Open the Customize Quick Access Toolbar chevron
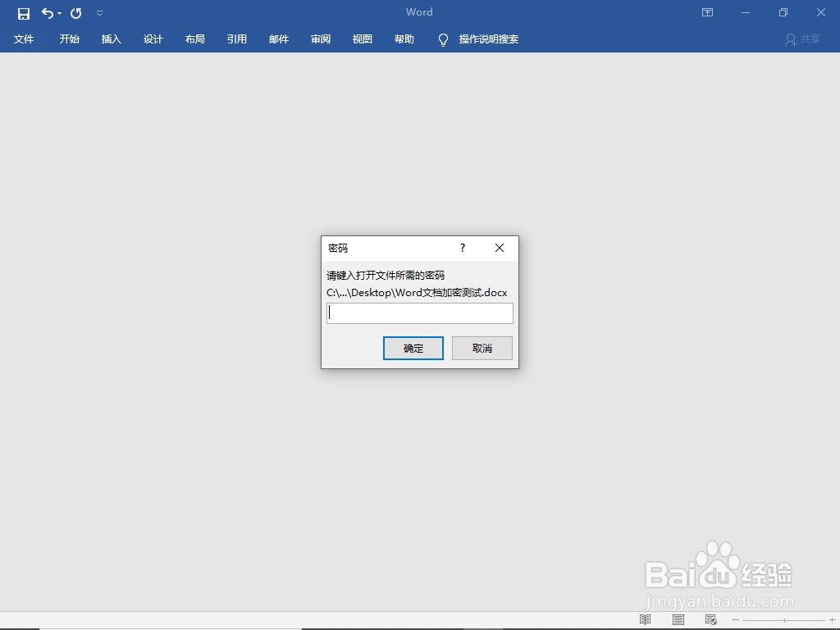Viewport: 840px width, 630px height. click(x=100, y=13)
